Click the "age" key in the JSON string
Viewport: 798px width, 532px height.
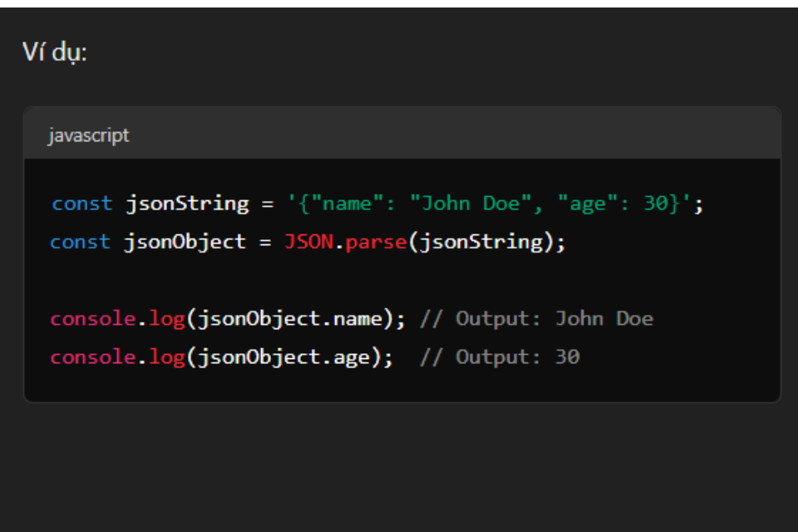click(x=588, y=204)
